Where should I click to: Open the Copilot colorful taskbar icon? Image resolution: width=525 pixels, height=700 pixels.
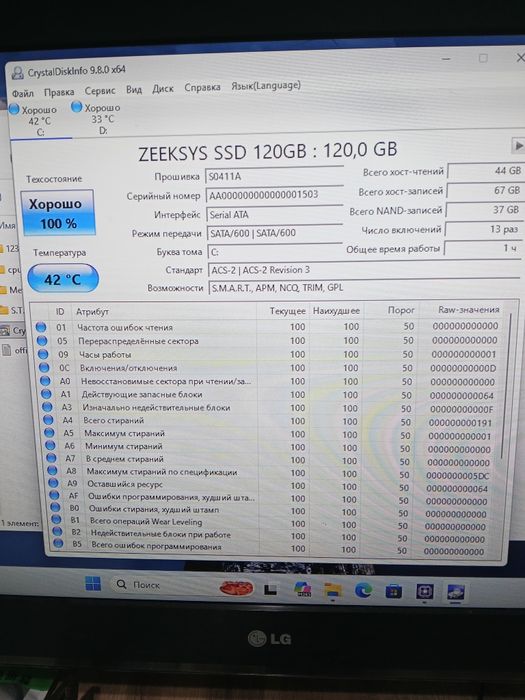click(x=302, y=590)
